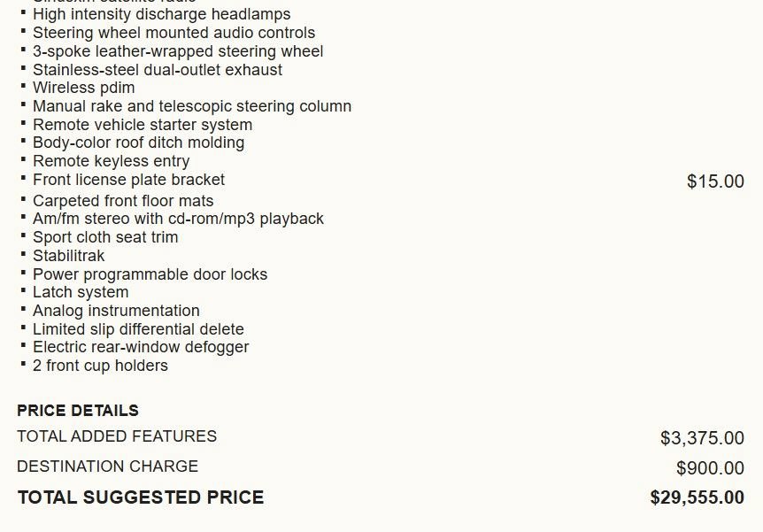
Task: Click the Wireless pdim feature
Action: [84, 88]
